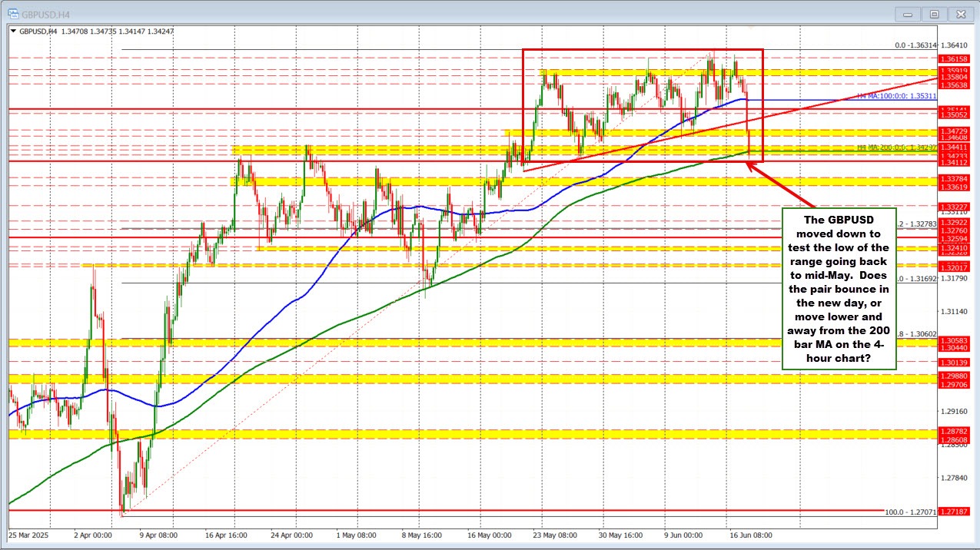This screenshot has height=550, width=980.
Task: Click the Fibonacci level label ending 1.30602
Action: coord(917,334)
